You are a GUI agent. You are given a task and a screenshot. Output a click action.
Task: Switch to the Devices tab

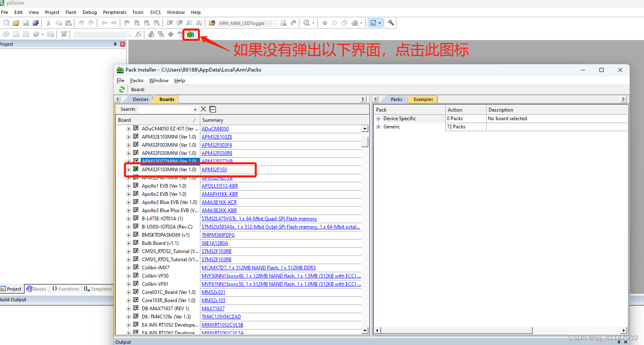pos(140,99)
